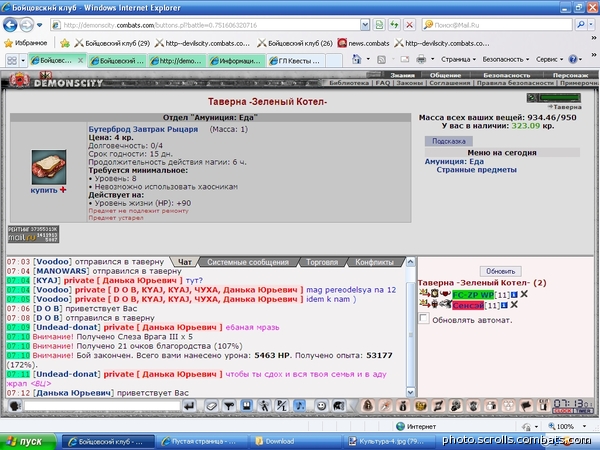Click crossed swords icon next to FC-ZP WP
600x450 pixels.
coord(524,294)
